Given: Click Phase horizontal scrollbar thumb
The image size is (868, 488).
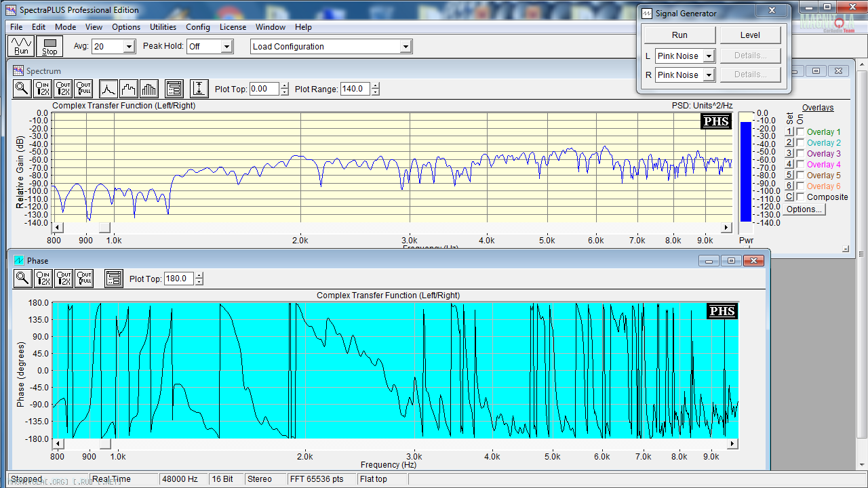Looking at the screenshot, I should 105,444.
